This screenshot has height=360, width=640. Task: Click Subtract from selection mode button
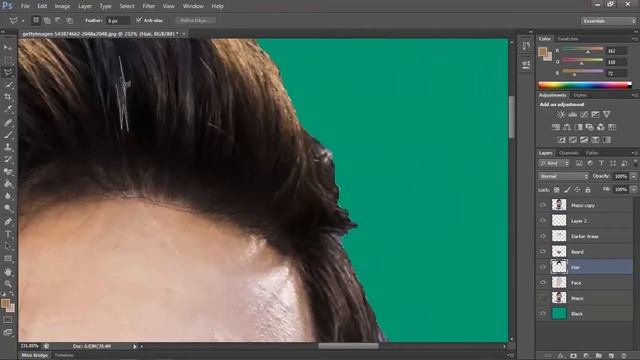click(58, 20)
